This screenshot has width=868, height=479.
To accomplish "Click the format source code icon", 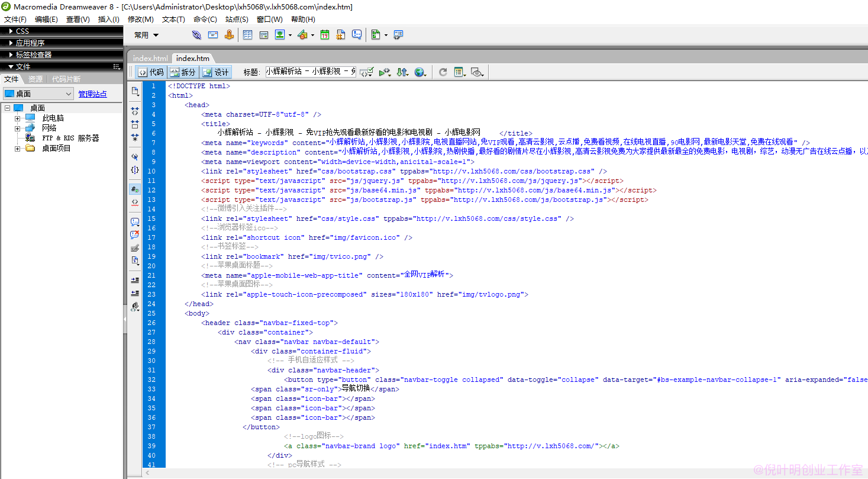I will click(x=135, y=307).
